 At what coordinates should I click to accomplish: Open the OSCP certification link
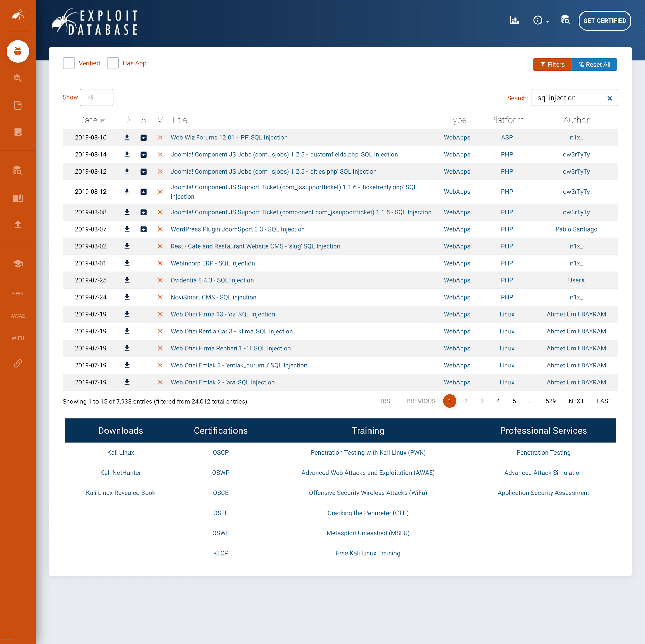click(221, 452)
